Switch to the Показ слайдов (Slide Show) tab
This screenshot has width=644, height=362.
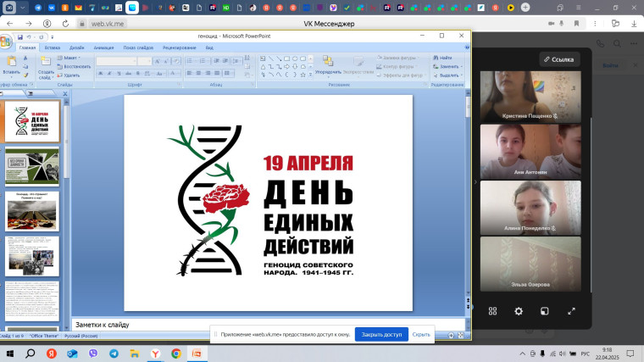138,47
